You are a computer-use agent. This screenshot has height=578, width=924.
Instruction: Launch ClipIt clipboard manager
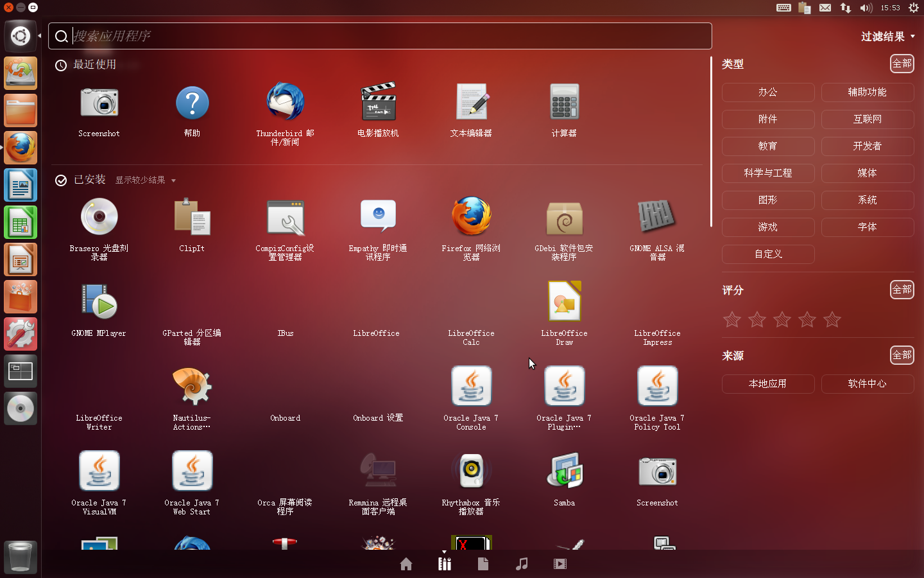tap(192, 225)
